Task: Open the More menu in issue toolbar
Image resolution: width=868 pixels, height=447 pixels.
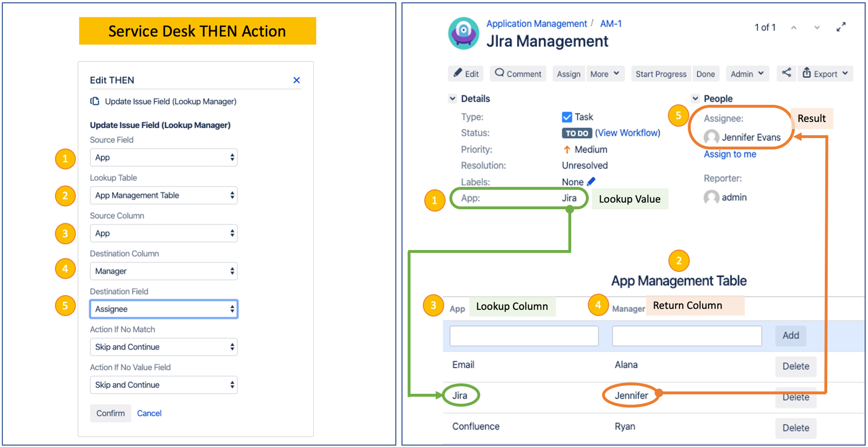Action: point(604,74)
